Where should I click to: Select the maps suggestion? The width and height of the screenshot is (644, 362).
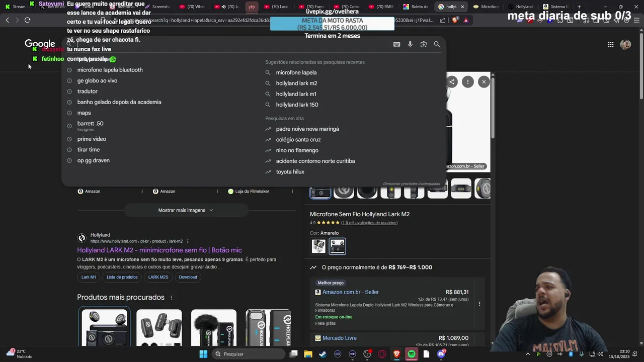[x=84, y=113]
